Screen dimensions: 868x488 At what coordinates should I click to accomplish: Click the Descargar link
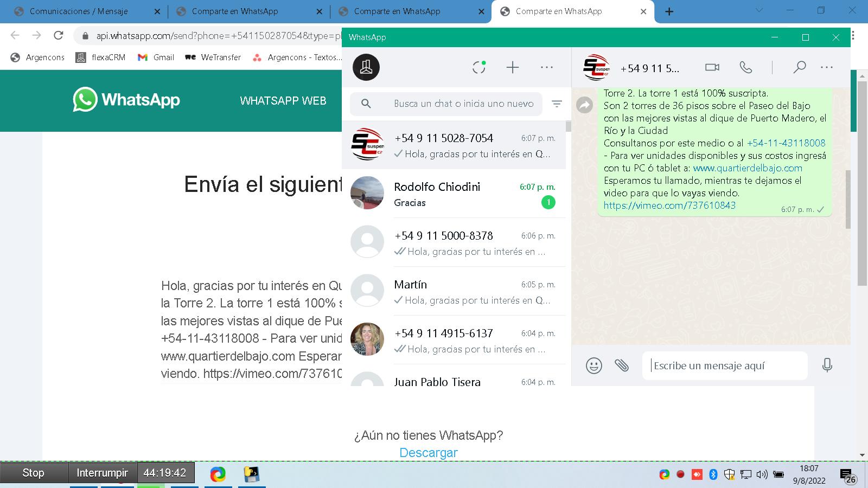click(429, 453)
